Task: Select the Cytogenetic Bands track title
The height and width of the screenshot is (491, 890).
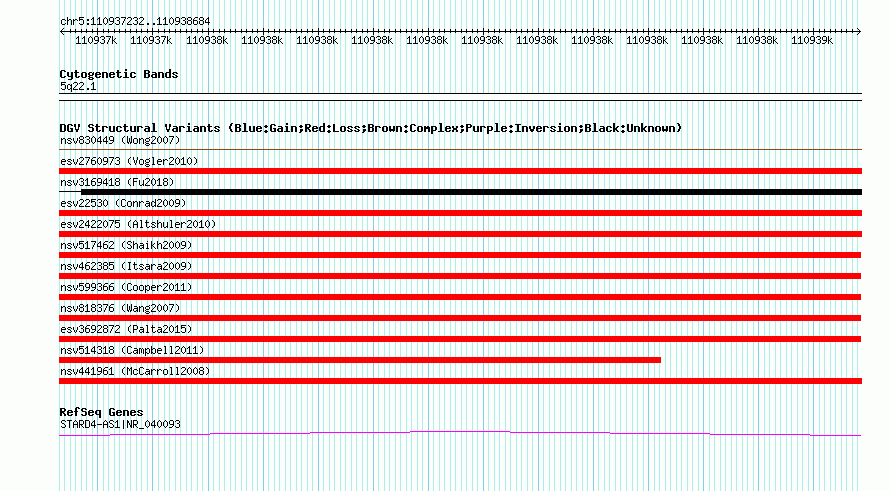Action: pyautogui.click(x=119, y=74)
